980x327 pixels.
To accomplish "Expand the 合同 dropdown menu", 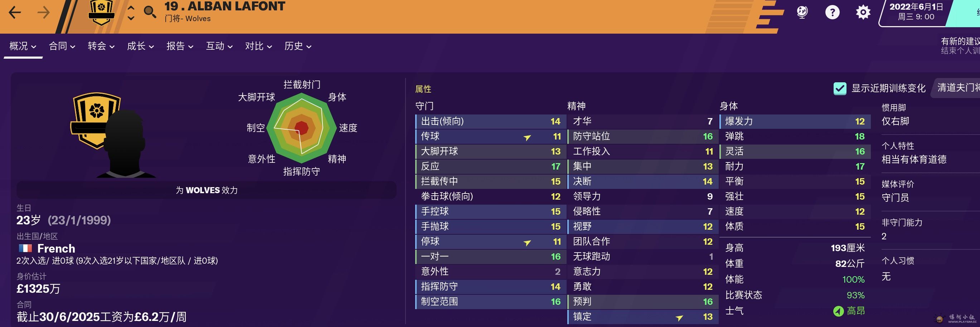I will click(x=62, y=47).
